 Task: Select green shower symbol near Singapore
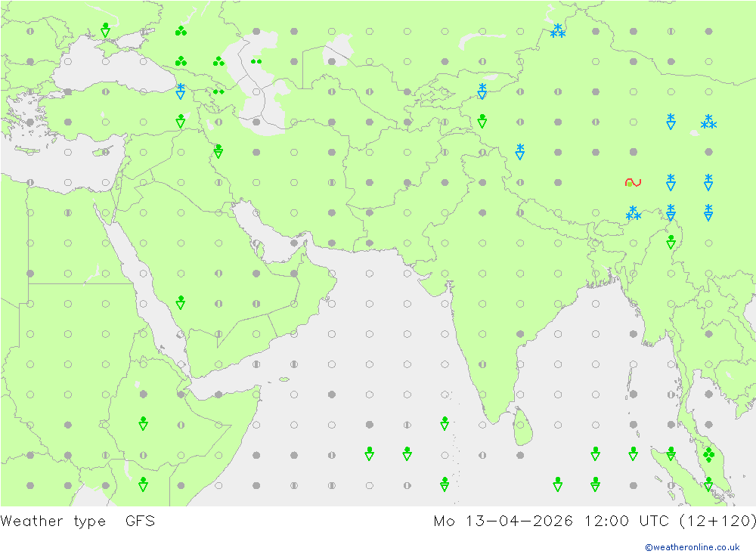coord(708,484)
